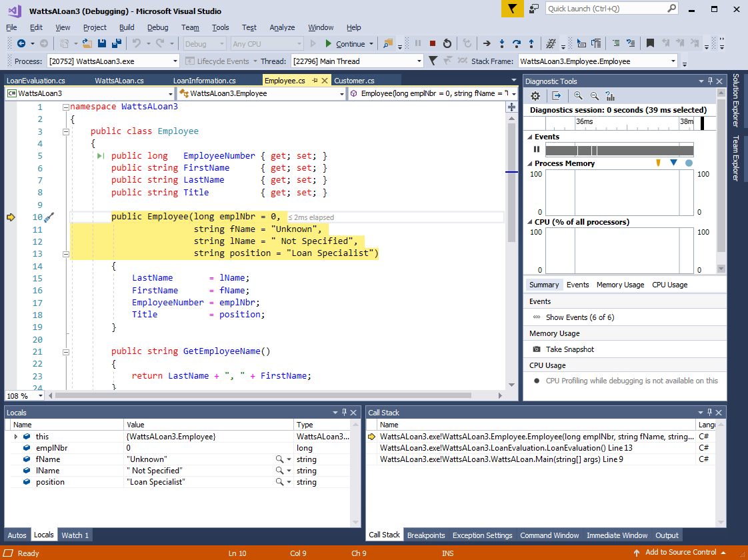Click the Step Over arrow icon

(x=517, y=43)
